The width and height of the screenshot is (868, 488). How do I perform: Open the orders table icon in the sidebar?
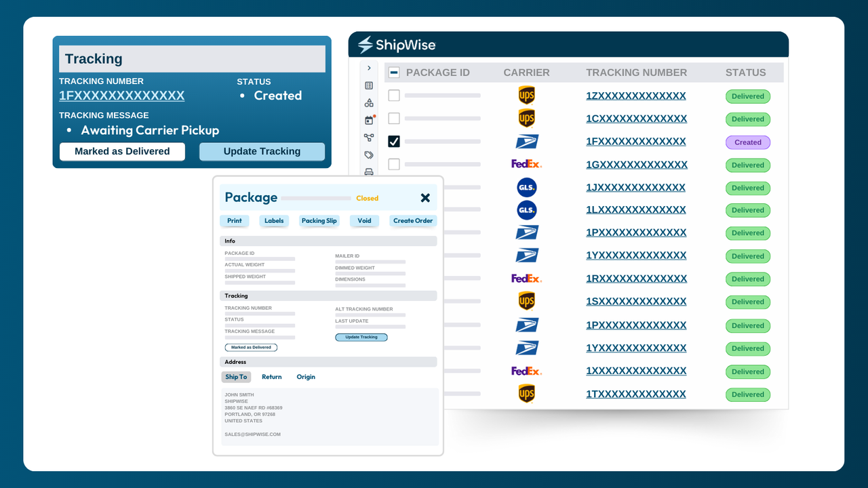(x=369, y=86)
